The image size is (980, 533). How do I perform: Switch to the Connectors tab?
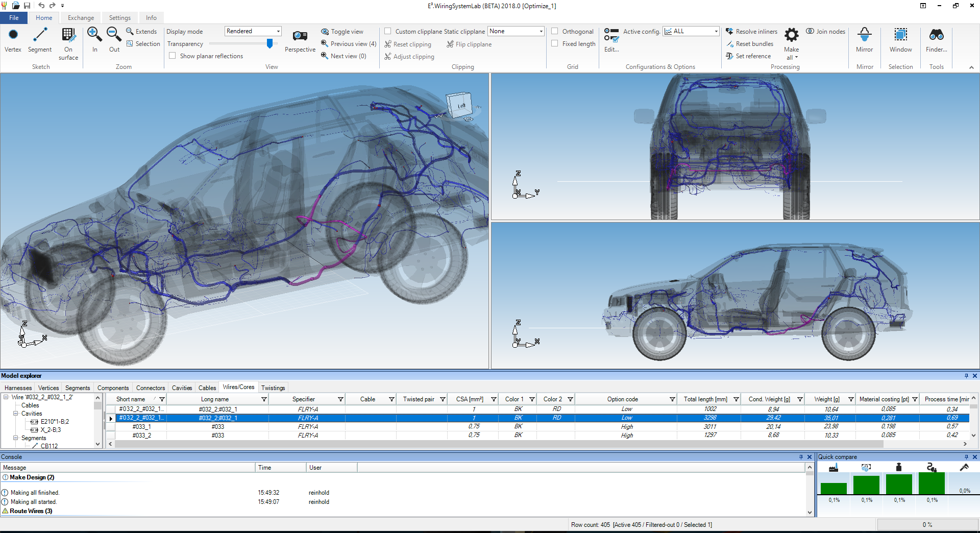(151, 388)
